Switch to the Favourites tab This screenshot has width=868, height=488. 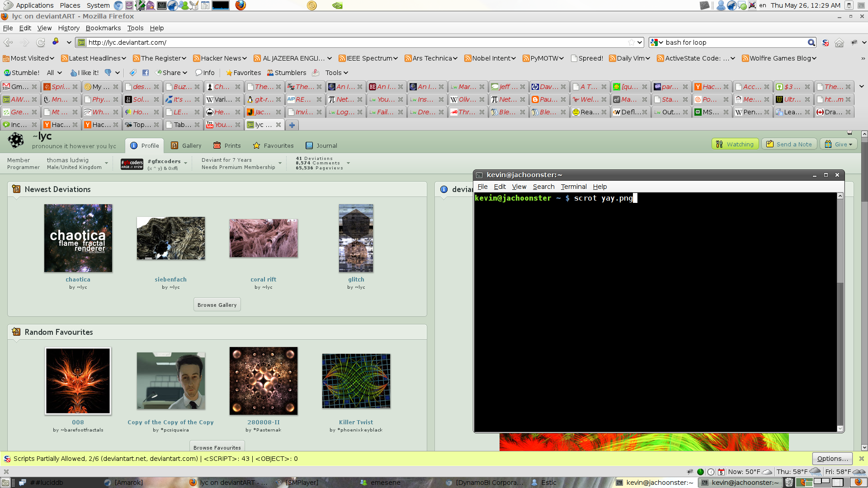pos(273,145)
